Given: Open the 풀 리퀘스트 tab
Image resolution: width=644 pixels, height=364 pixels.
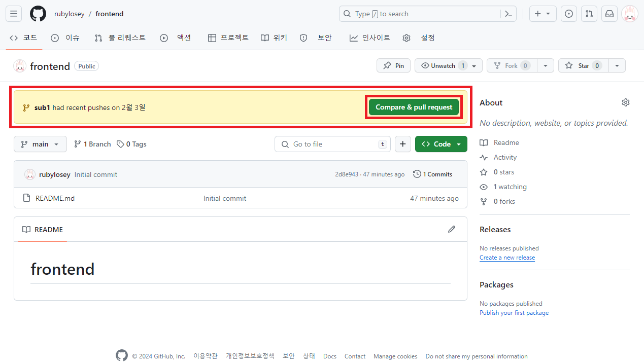Looking at the screenshot, I should click(x=120, y=38).
